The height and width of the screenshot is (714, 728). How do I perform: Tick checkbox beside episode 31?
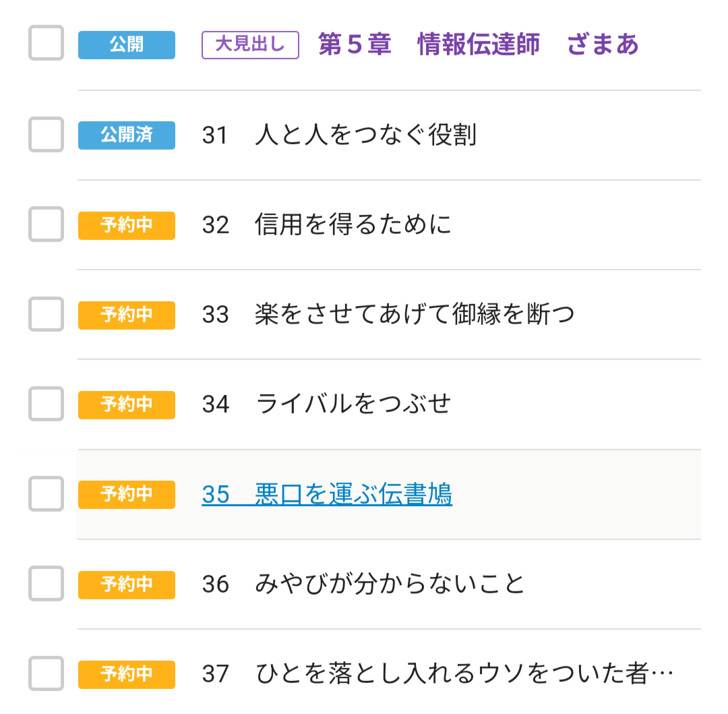46,134
